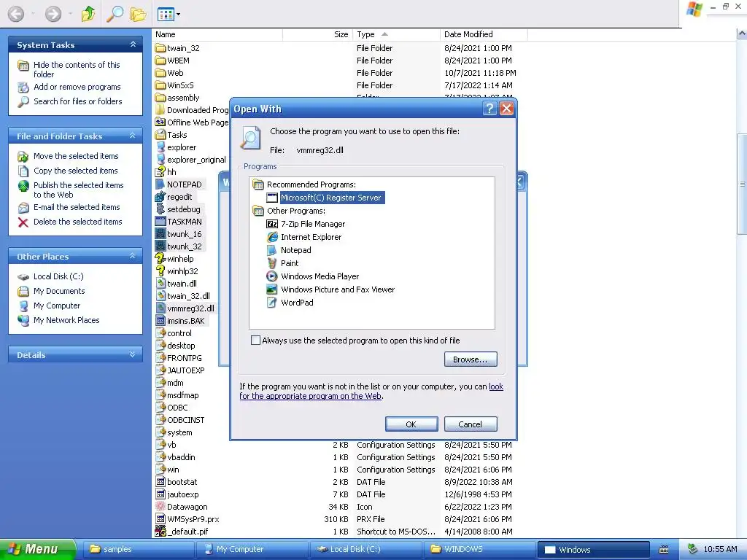747x560 pixels.
Task: Open My Computer in Other Places
Action: coord(57,306)
